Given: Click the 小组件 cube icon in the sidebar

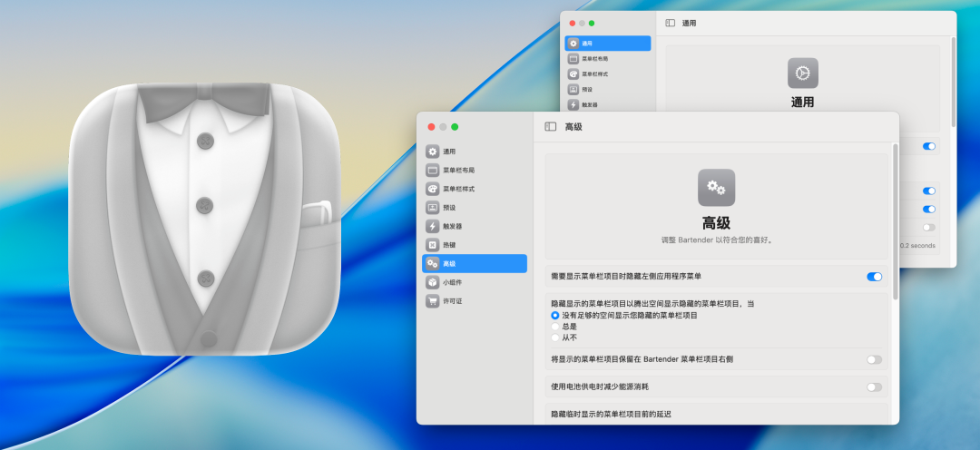Looking at the screenshot, I should [x=433, y=282].
